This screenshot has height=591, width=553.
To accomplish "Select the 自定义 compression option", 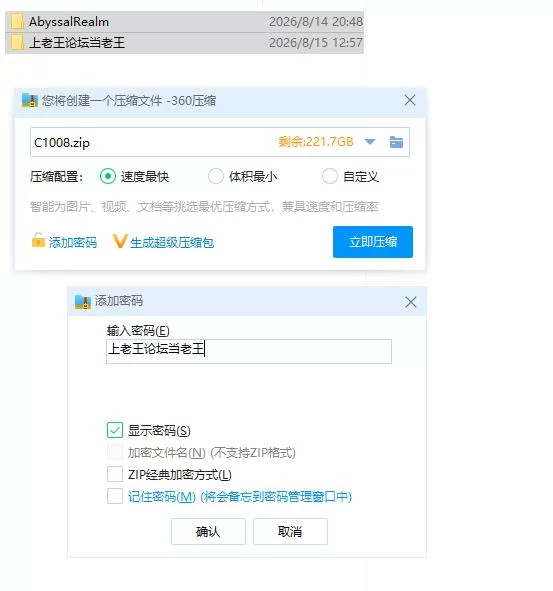I will point(329,176).
